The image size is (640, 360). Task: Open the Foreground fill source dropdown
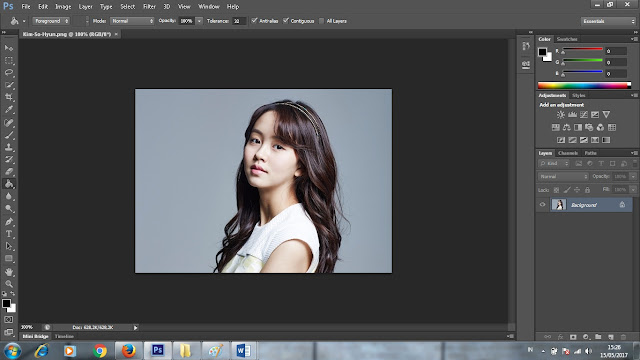point(51,21)
